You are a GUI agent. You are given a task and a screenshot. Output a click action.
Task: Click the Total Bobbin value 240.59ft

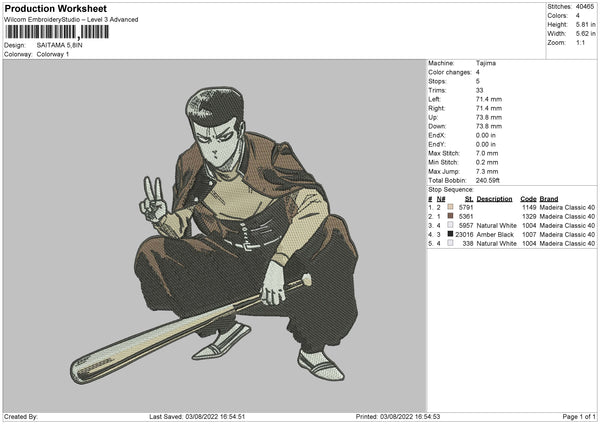click(x=488, y=180)
